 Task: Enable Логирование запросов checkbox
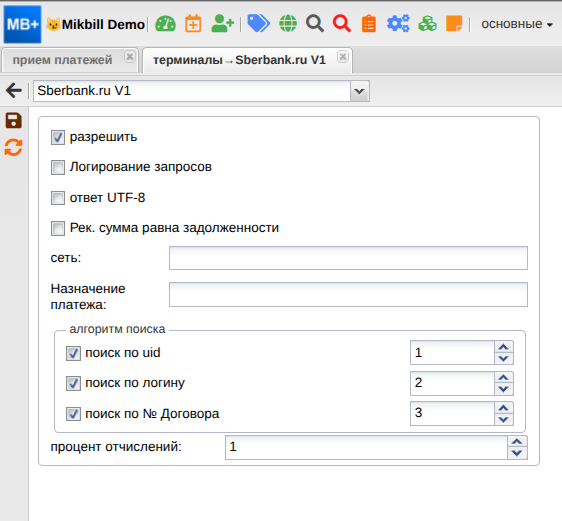[x=58, y=167]
